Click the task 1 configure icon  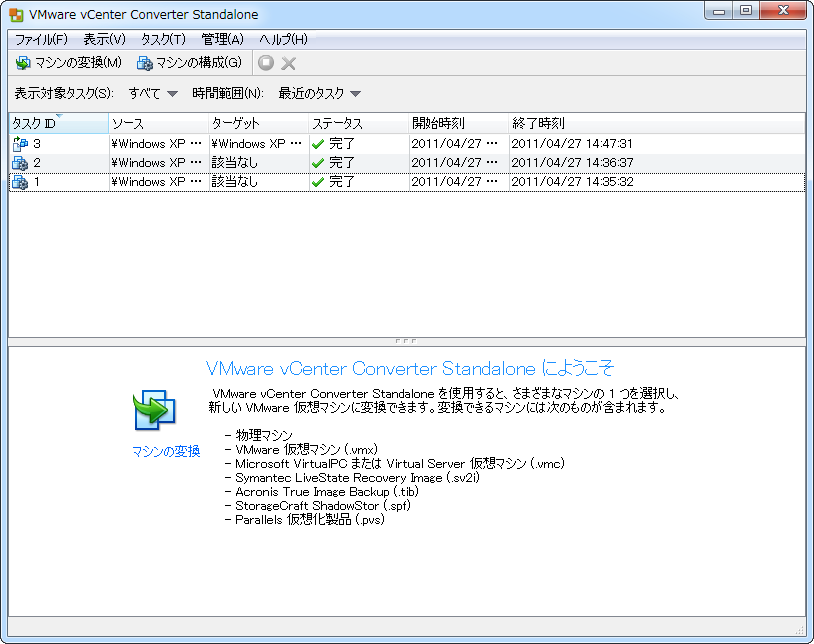point(20,182)
